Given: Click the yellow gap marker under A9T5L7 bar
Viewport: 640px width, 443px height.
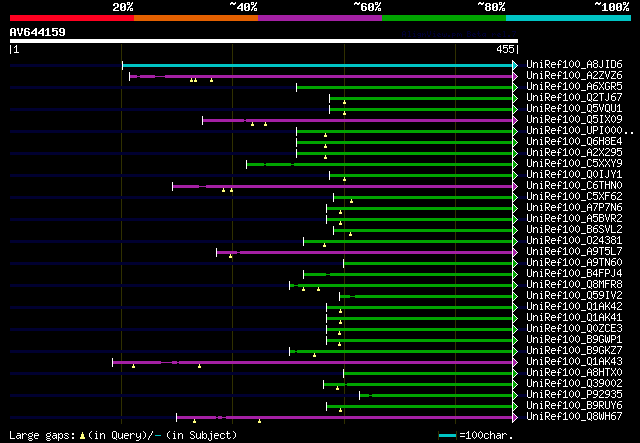Looking at the screenshot, I should (x=231, y=256).
